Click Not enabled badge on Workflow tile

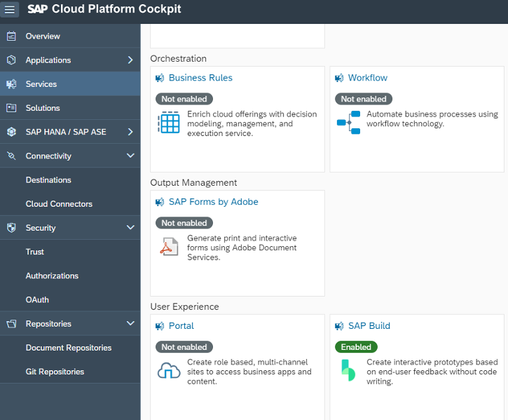[364, 99]
